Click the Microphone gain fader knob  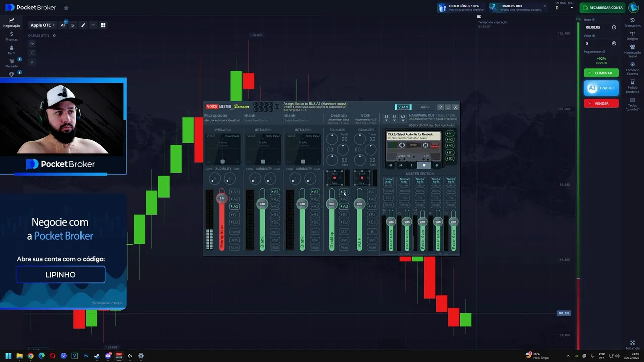[x=222, y=198]
